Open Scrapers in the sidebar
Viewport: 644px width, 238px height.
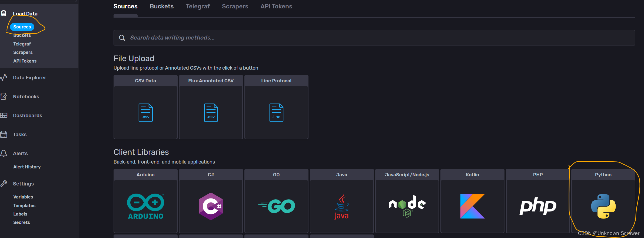tap(23, 52)
